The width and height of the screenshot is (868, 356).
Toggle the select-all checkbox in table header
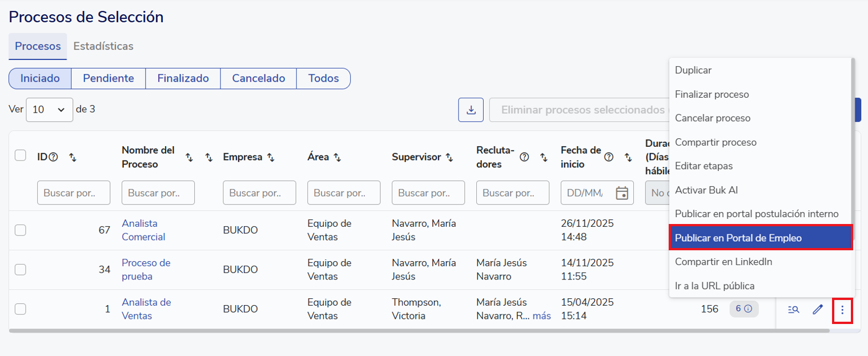tap(21, 155)
